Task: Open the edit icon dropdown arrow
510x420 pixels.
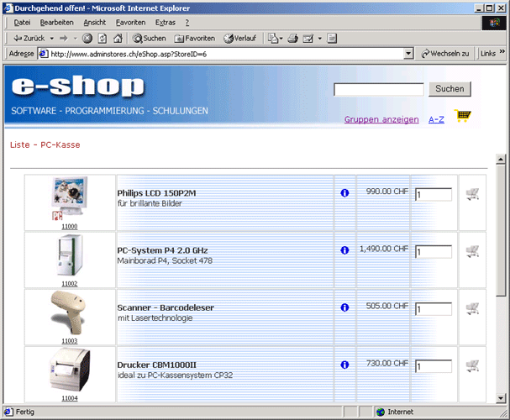Action: point(320,39)
